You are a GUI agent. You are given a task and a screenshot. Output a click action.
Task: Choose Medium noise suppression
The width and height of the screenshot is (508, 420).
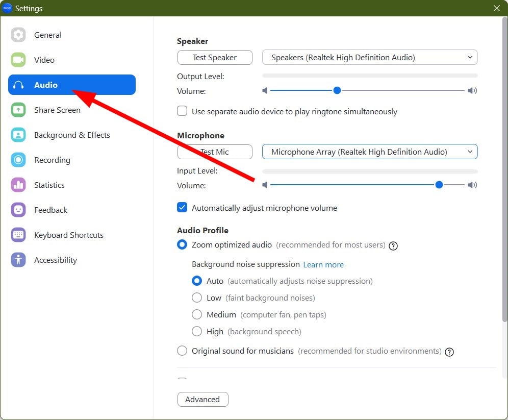coord(197,314)
